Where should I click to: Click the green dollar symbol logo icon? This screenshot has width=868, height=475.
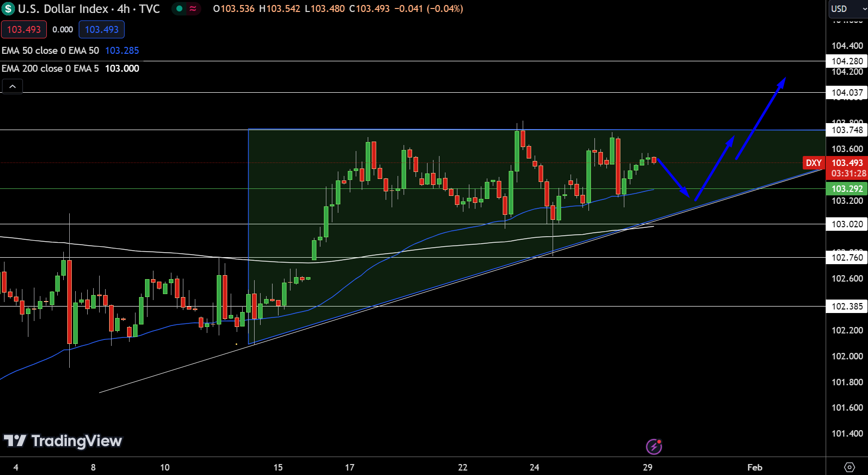pos(8,9)
